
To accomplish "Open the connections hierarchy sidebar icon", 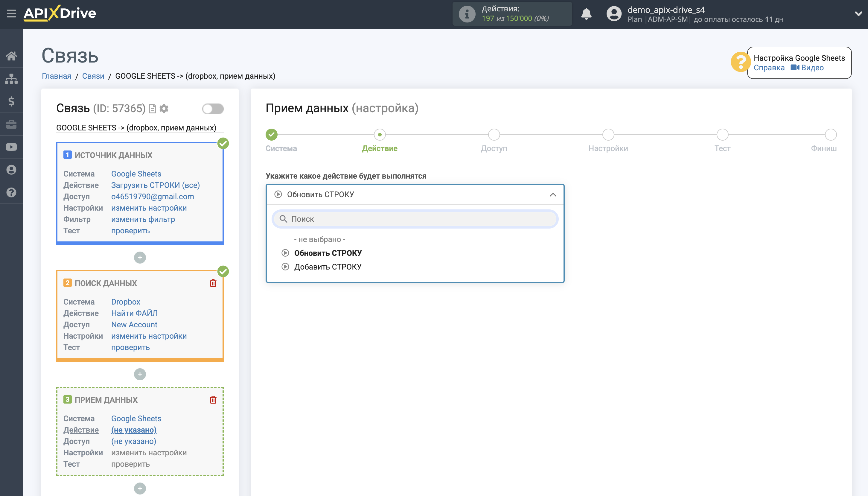I will click(11, 79).
